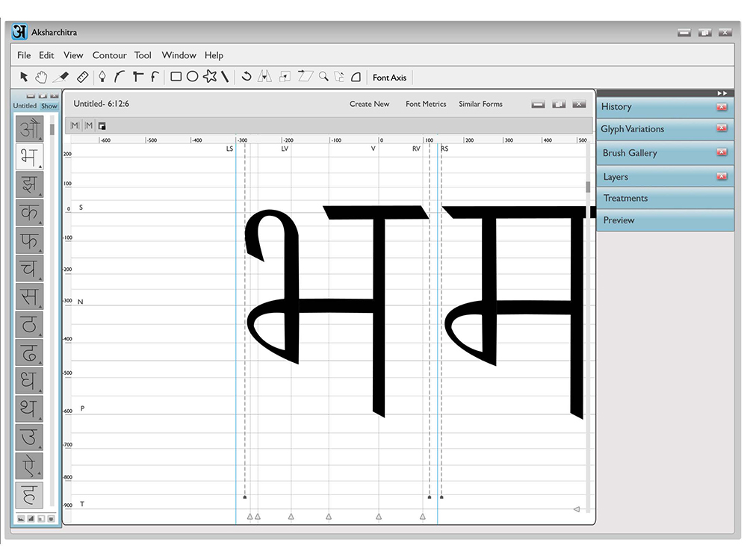Expand the History panel
747x560 pixels.
click(x=665, y=107)
